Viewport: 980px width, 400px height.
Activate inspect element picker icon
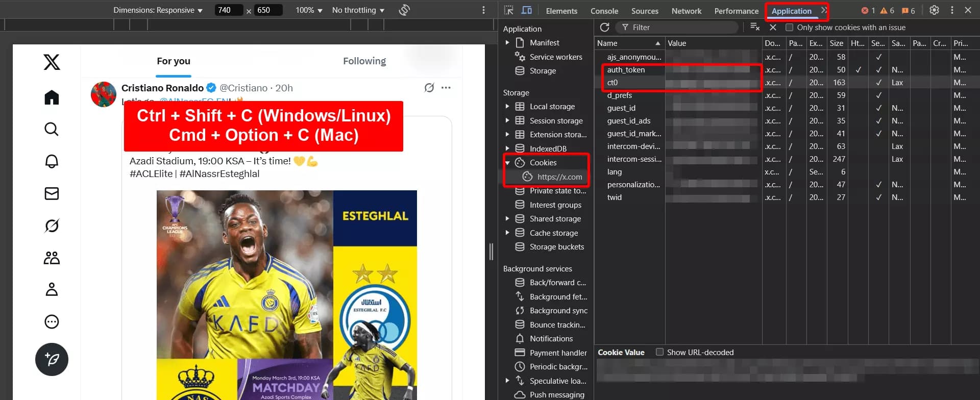[x=508, y=10]
